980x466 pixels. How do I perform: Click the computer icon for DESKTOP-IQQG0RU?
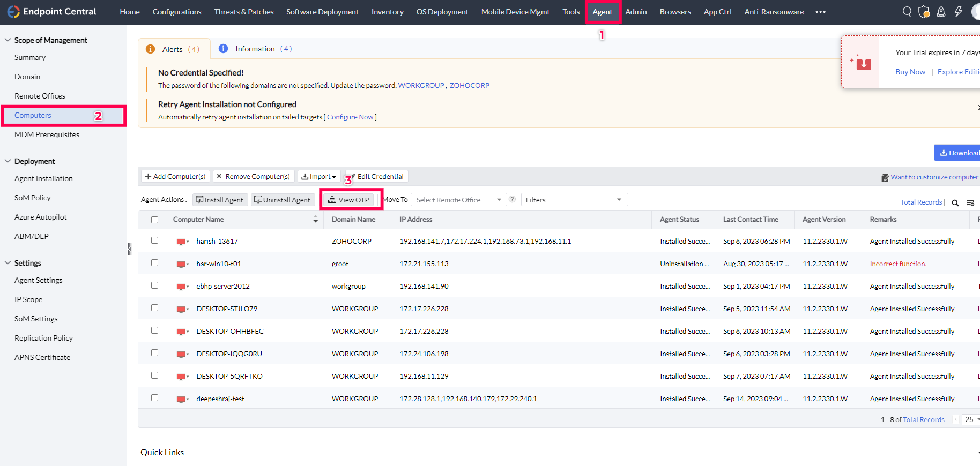(182, 354)
